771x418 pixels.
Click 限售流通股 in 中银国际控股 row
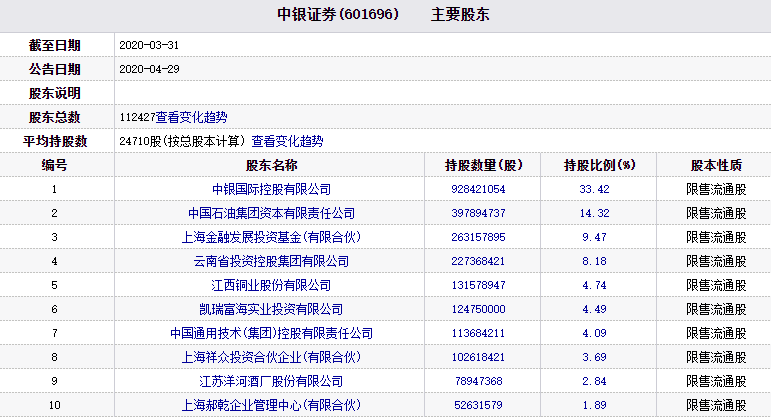(716, 189)
